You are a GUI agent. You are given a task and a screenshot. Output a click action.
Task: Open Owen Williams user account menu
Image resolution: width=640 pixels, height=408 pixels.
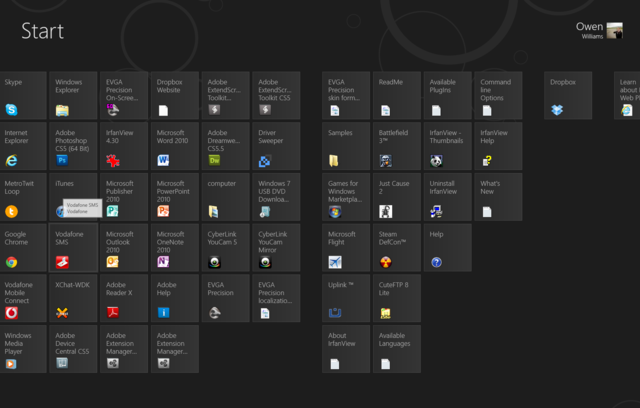pyautogui.click(x=599, y=31)
